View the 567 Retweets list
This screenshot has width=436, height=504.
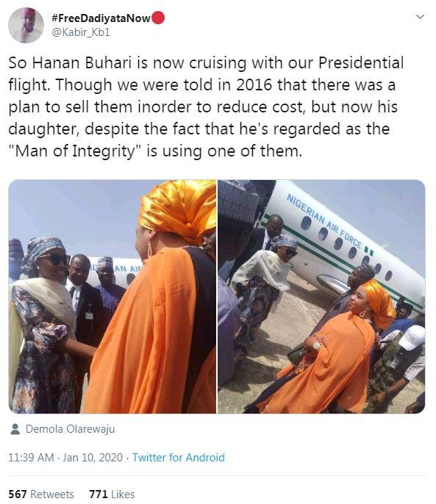coord(41,494)
